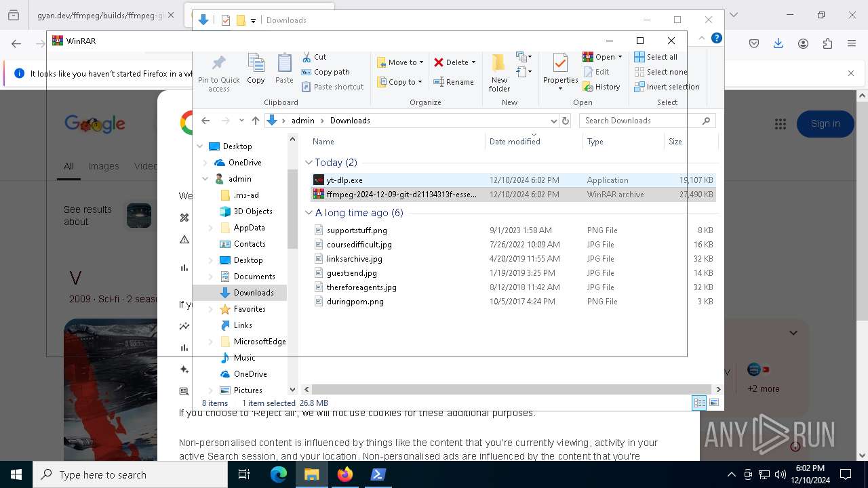The image size is (868, 488).
Task: Open Firefox downloads toolbar icon
Action: click(778, 43)
